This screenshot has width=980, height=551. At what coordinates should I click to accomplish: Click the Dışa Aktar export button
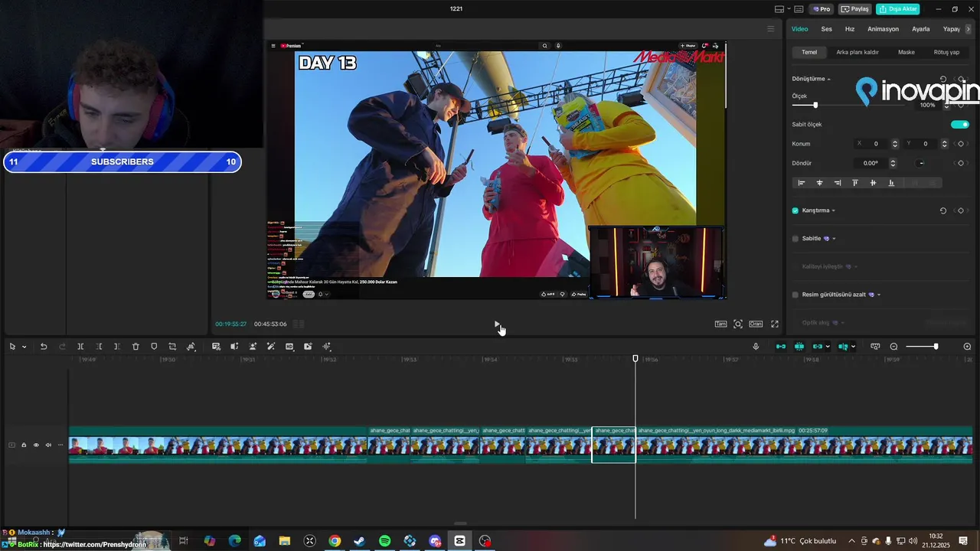coord(898,9)
